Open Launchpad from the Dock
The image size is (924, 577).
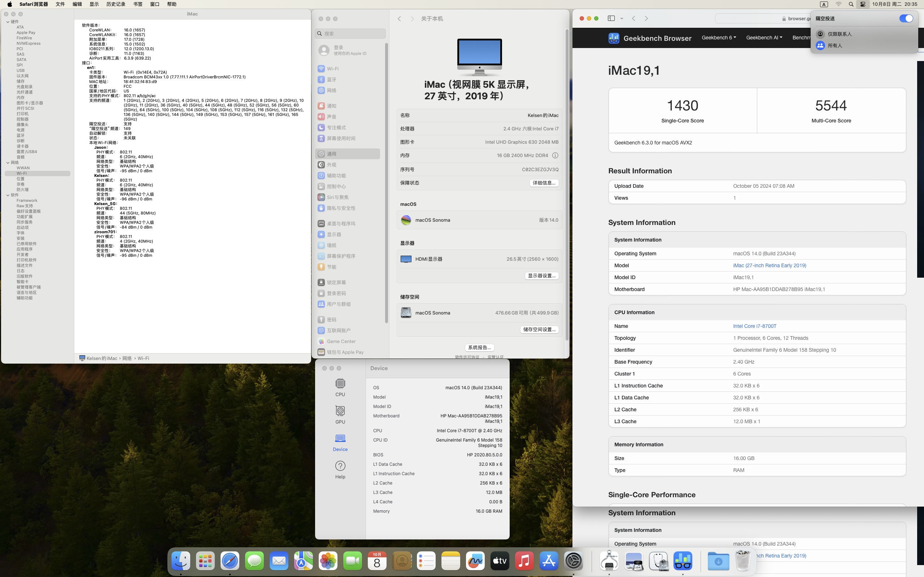[205, 561]
